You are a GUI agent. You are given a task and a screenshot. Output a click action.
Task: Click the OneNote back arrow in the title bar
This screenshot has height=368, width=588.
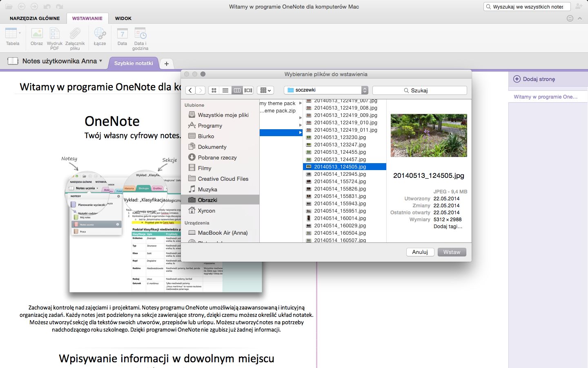pyautogui.click(x=22, y=7)
